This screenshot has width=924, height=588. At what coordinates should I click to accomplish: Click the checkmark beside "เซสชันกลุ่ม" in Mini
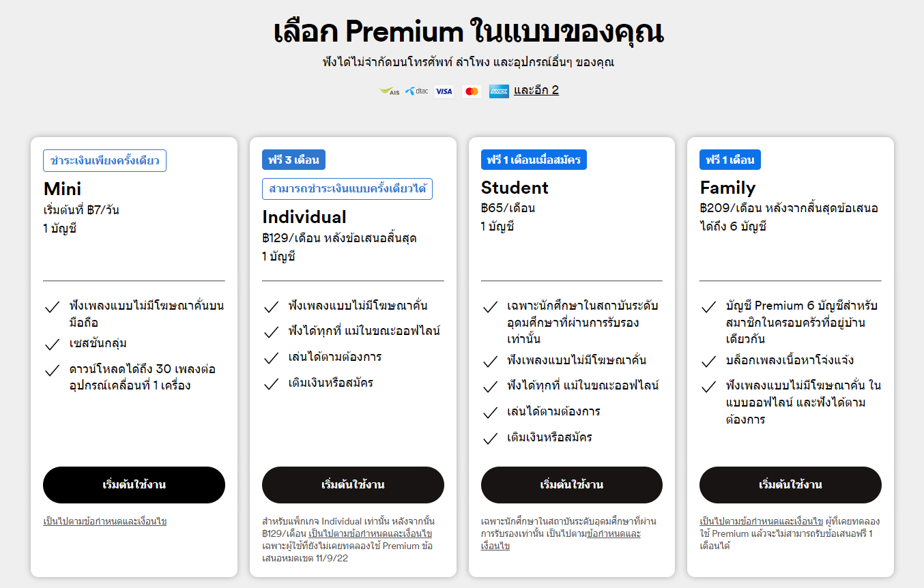click(x=52, y=344)
